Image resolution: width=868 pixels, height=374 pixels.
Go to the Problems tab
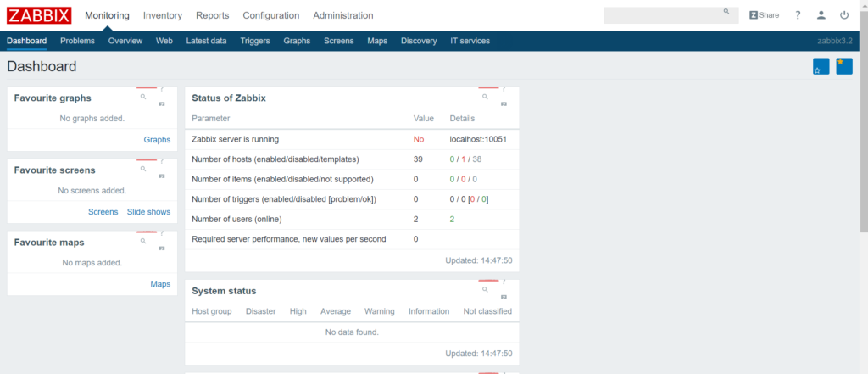[77, 41]
